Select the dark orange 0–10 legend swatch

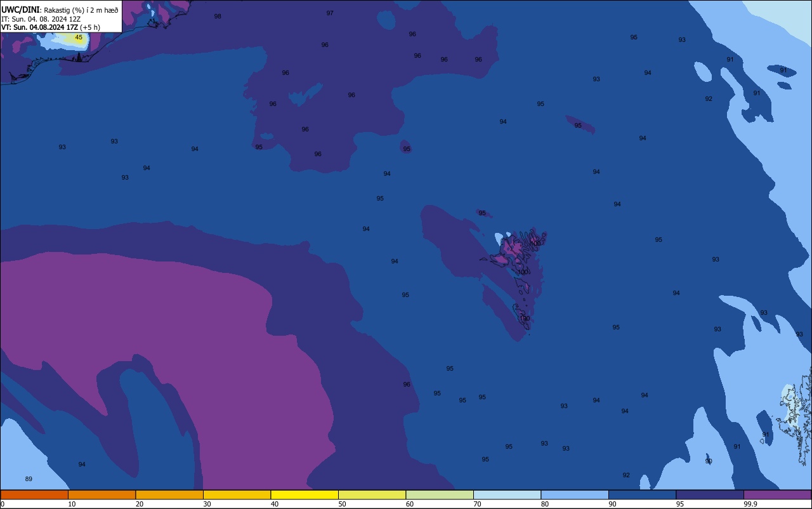pyautogui.click(x=34, y=494)
